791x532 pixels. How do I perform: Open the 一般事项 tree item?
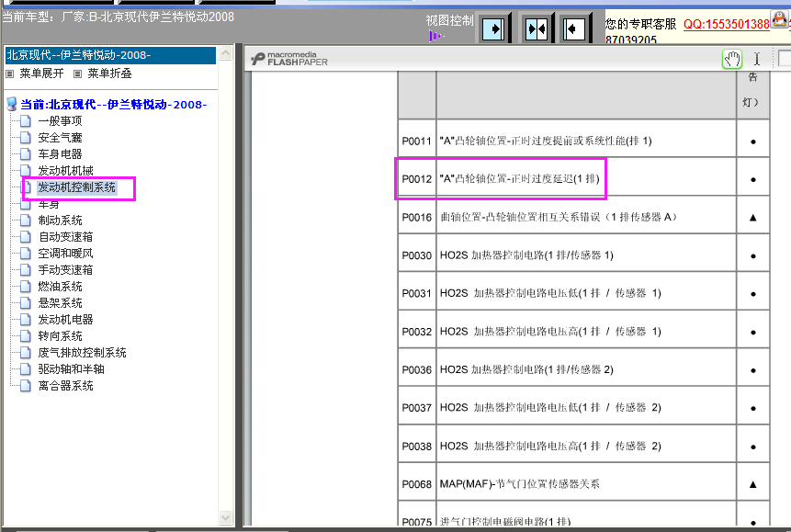point(60,121)
